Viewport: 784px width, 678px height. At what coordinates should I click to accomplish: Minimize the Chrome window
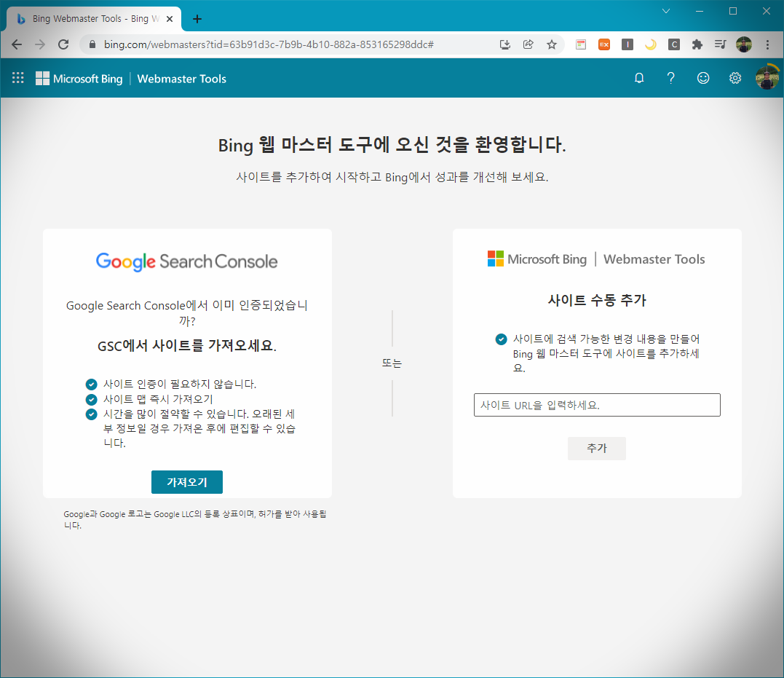point(700,11)
